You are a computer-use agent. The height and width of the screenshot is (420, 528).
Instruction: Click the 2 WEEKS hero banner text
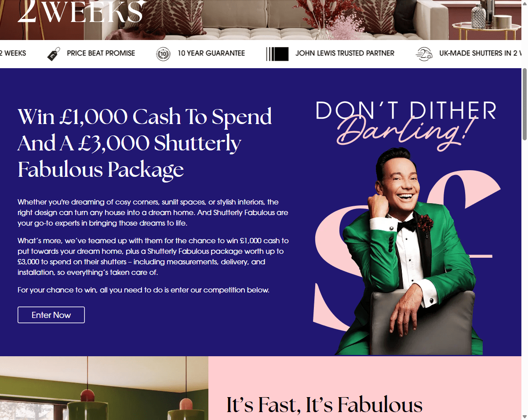80,11
